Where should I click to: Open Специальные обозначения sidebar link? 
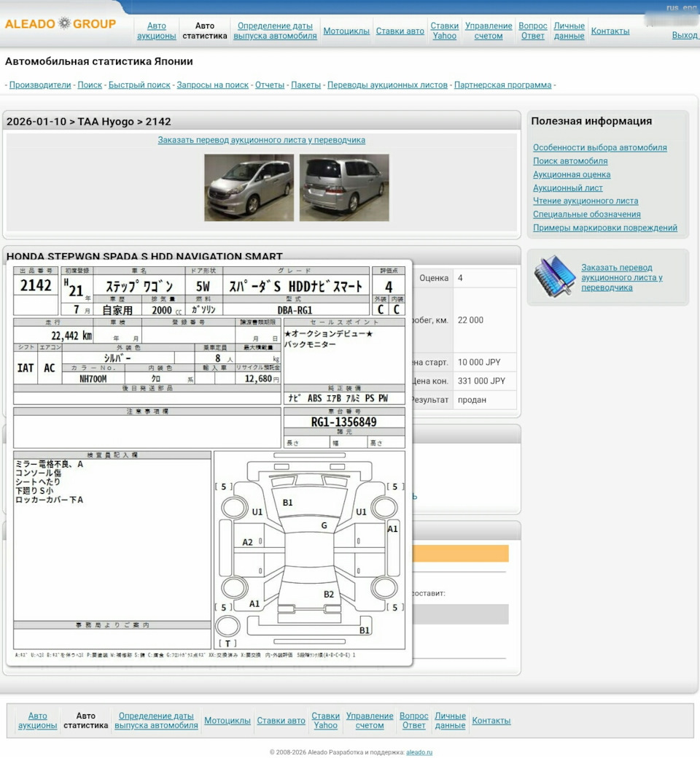pos(586,214)
